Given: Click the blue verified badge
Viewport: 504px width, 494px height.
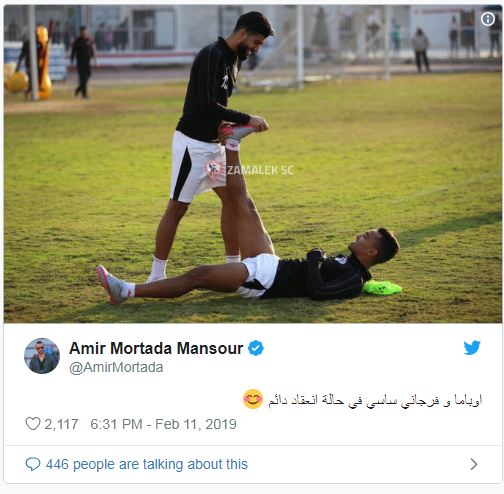Looking at the screenshot, I should [x=256, y=348].
